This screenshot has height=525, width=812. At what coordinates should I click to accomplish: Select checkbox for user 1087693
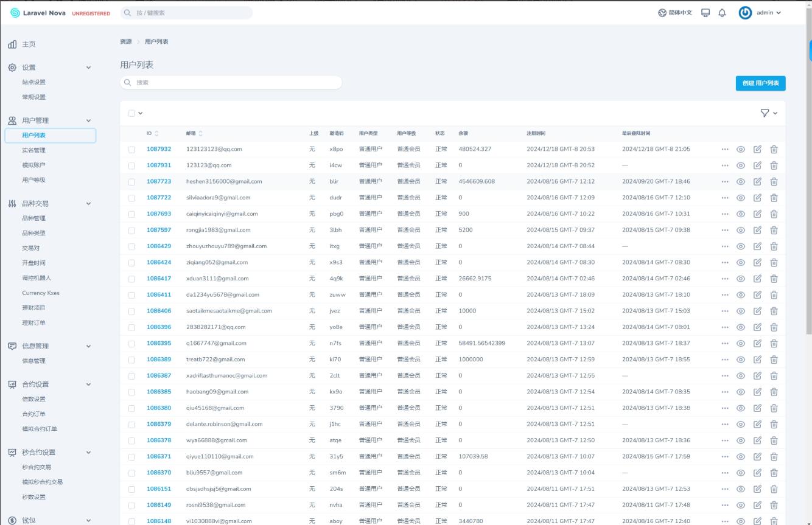point(131,214)
